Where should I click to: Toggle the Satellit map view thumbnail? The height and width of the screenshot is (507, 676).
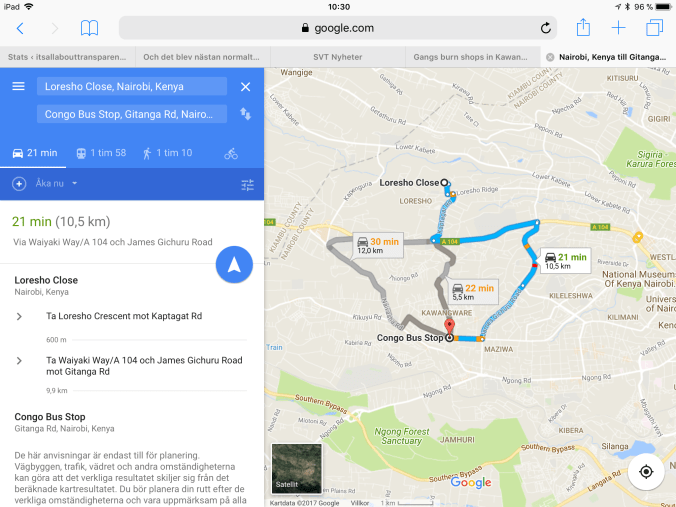(x=297, y=468)
